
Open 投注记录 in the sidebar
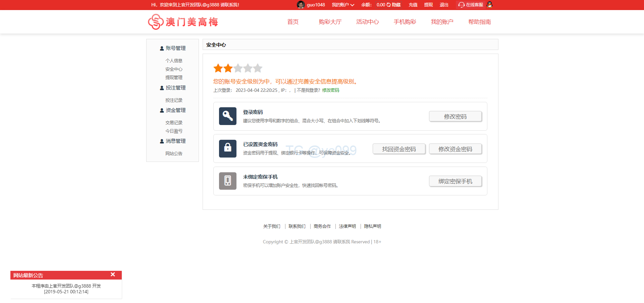pos(174,100)
